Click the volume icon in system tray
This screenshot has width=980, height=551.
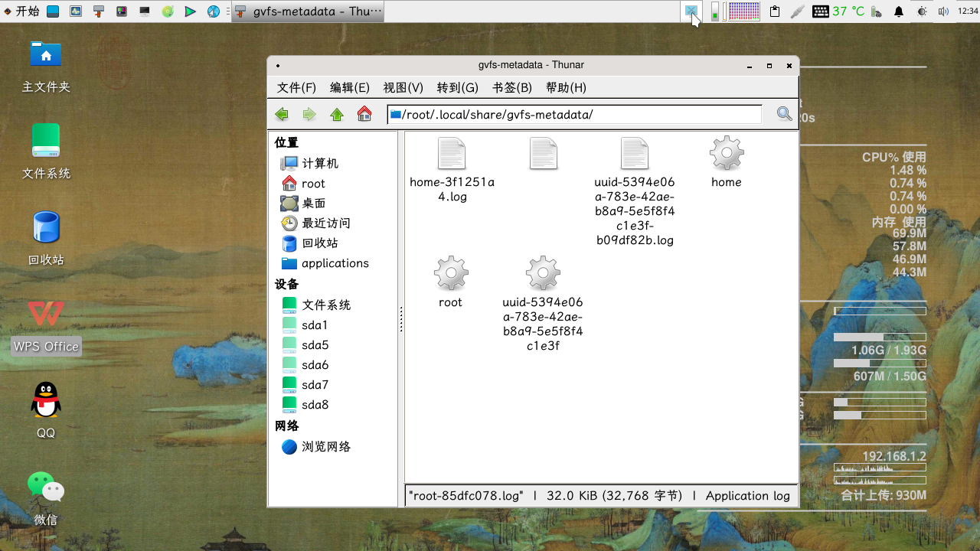[x=943, y=11]
